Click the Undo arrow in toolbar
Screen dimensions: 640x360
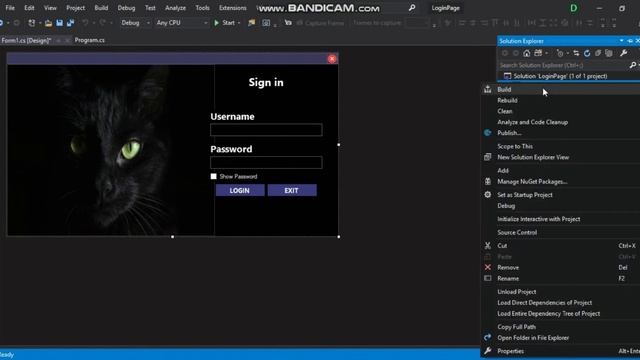[x=85, y=23]
